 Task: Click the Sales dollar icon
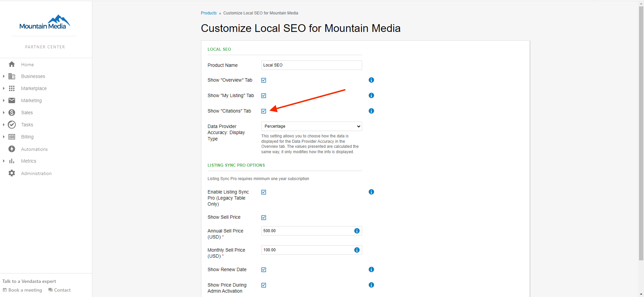[12, 113]
